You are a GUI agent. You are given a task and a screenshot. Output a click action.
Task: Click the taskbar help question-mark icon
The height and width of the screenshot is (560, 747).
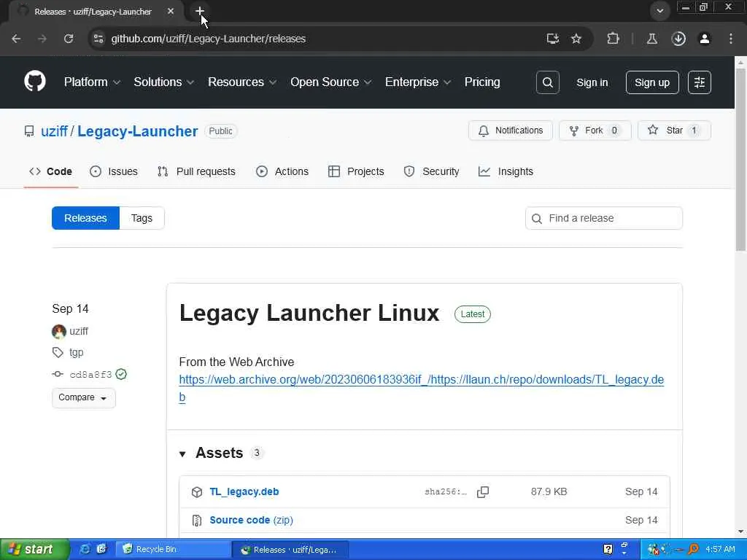click(x=608, y=549)
